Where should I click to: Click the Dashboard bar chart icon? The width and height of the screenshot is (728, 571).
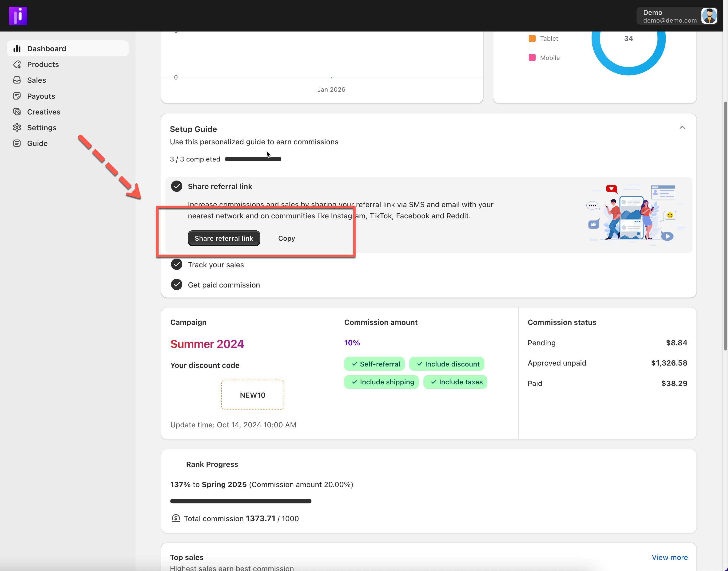[17, 48]
